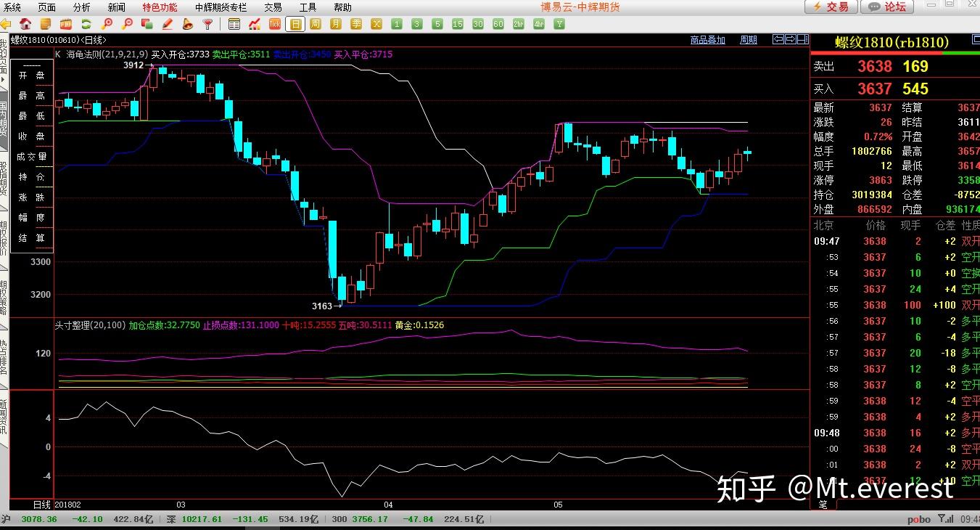The image size is (980, 530).
Task: Click the green refresh arrows icon
Action: tap(86, 24)
